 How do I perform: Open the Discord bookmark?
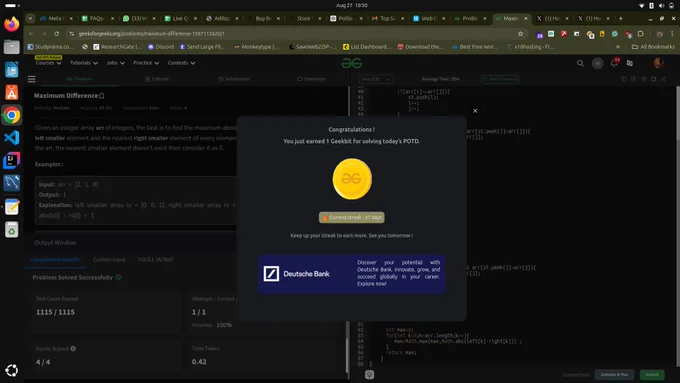coord(161,47)
